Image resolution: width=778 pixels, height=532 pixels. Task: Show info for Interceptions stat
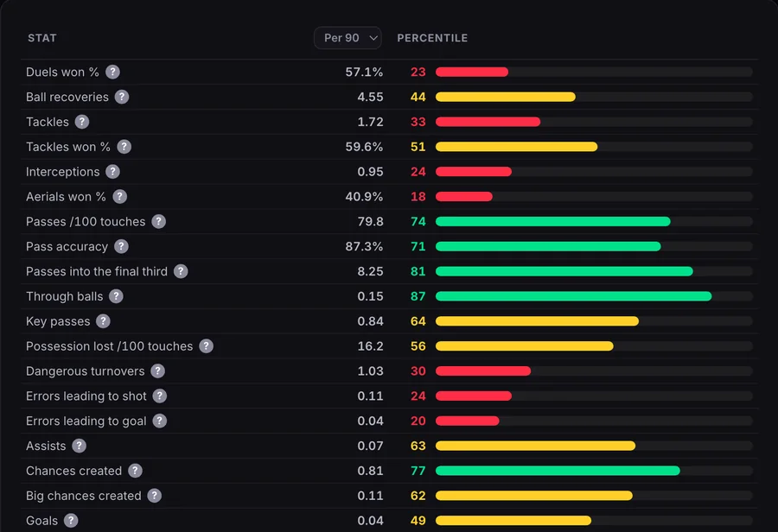112,172
